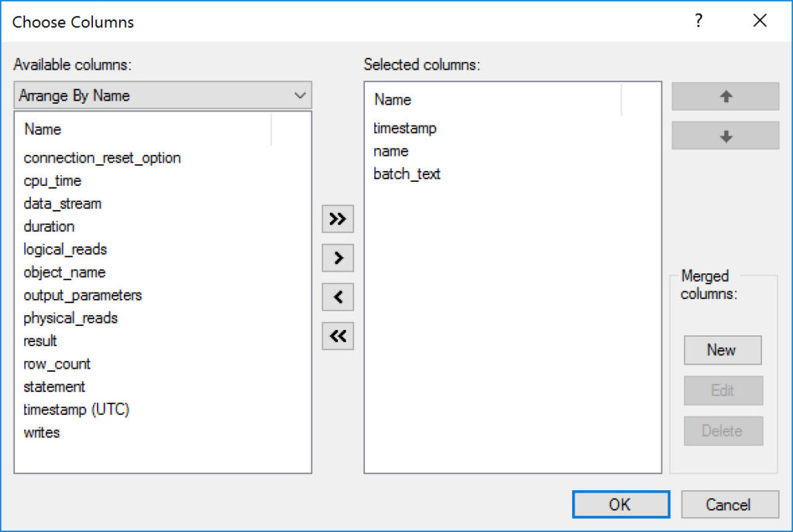Select connection_reset_option in available columns
The height and width of the screenshot is (532, 793).
point(102,158)
